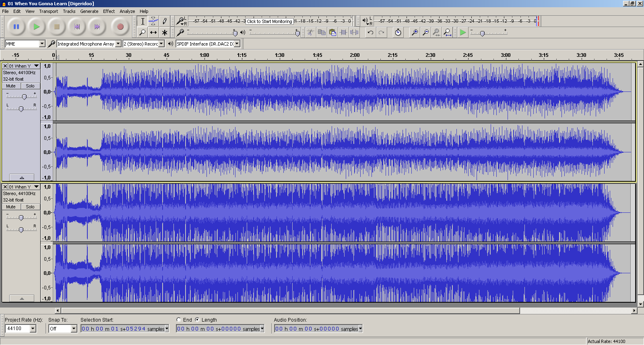
Task: Open the input meter microphone dropdown
Action: pyautogui.click(x=181, y=21)
